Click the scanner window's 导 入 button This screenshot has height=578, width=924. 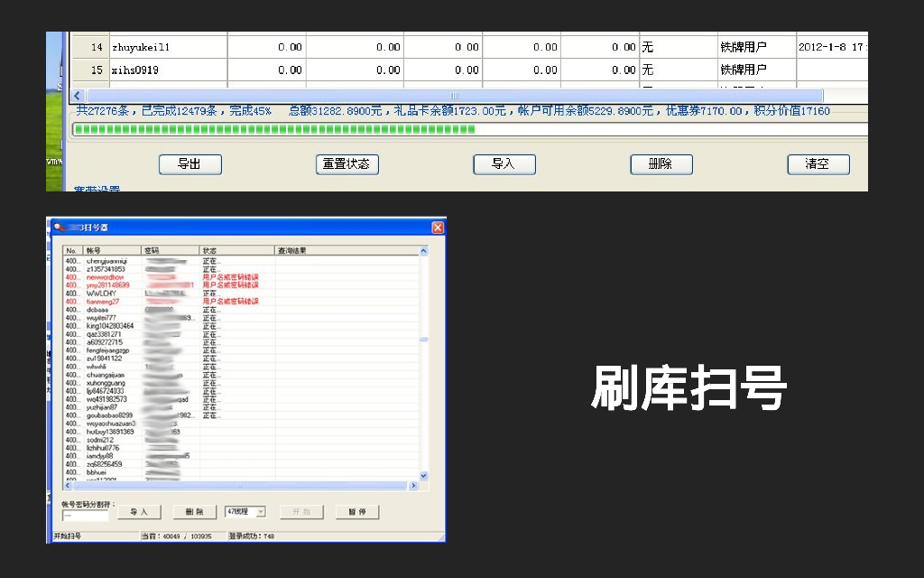pyautogui.click(x=139, y=512)
